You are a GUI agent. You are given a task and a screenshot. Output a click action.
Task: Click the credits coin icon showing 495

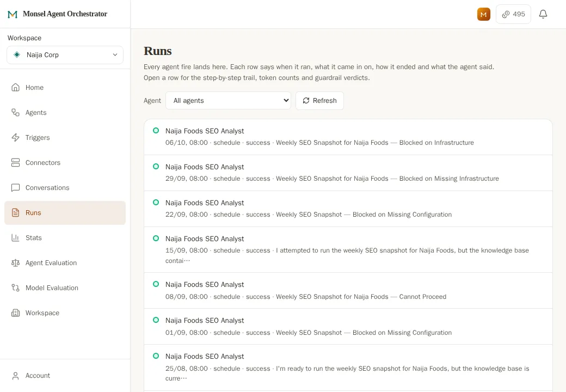506,14
